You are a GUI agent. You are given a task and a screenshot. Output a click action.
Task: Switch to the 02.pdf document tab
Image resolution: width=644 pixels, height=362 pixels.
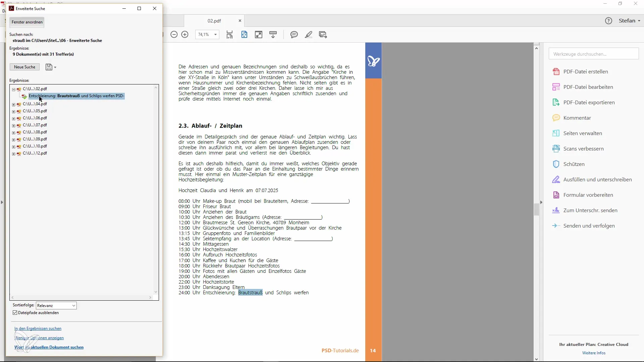tap(214, 21)
